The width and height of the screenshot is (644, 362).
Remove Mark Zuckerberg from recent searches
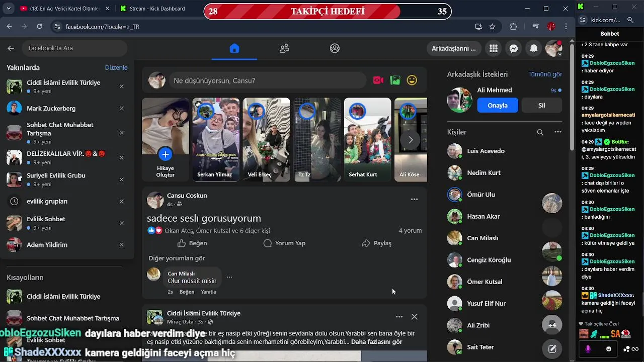point(121,108)
